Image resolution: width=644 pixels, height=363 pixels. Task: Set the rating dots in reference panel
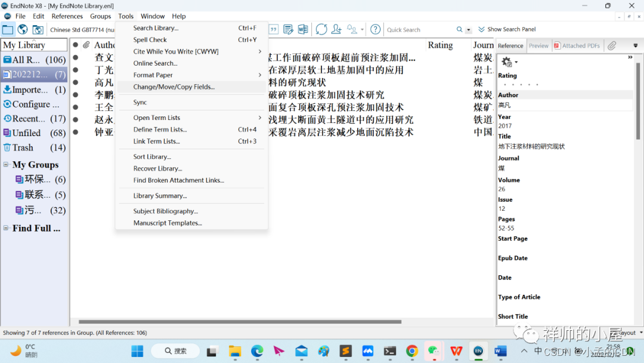[x=521, y=84]
